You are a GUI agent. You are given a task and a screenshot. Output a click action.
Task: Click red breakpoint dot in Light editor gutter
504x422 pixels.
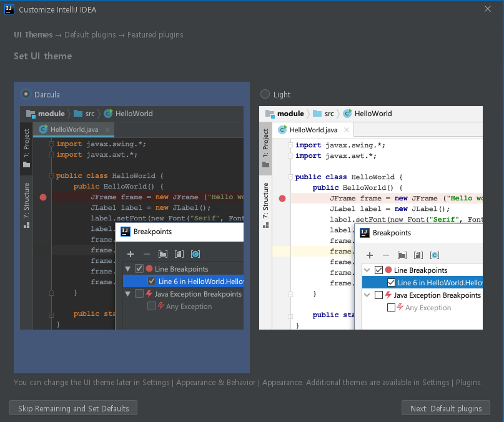click(x=282, y=199)
